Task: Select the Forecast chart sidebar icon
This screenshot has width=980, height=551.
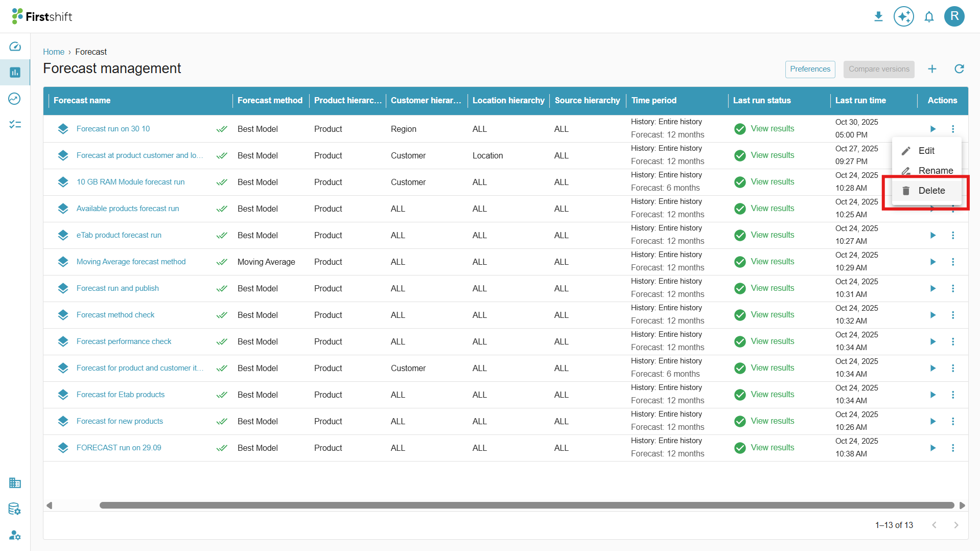Action: tap(15, 73)
